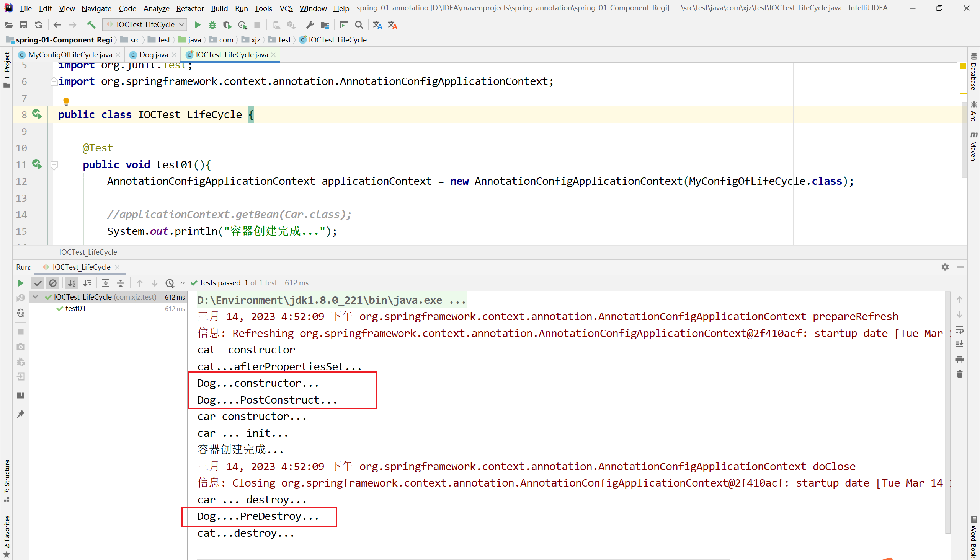Open the Structure tool window sidebar tab
The image size is (980, 560).
(x=7, y=481)
